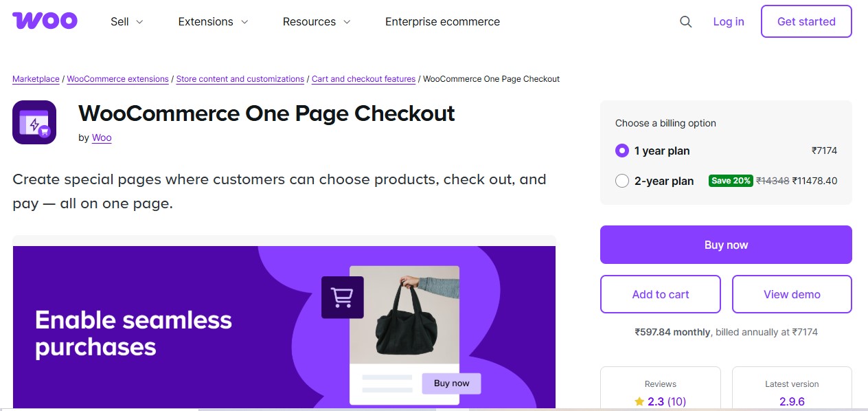Open the Enterprise ecommerce menu item
This screenshot has width=868, height=411.
(x=442, y=21)
